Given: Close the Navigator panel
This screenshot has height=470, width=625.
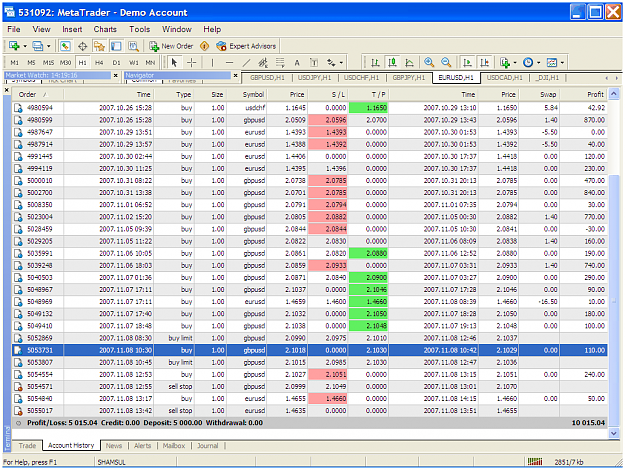Looking at the screenshot, I should [x=236, y=75].
